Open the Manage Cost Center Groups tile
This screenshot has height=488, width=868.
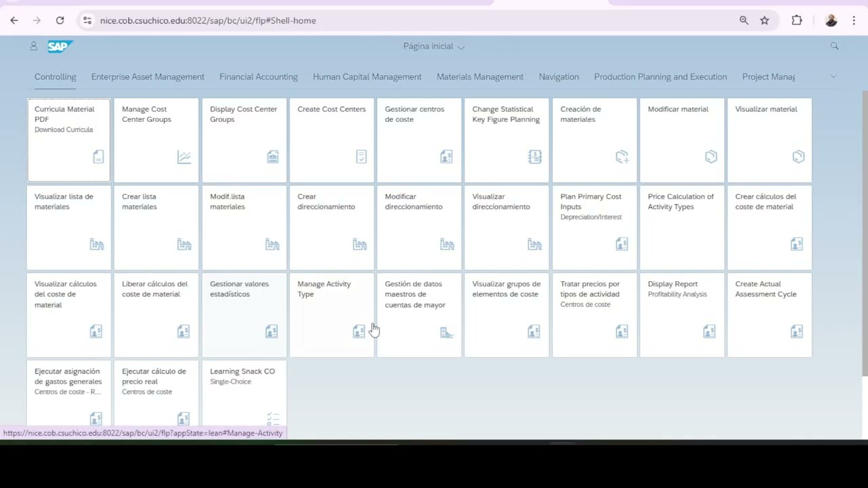point(156,140)
